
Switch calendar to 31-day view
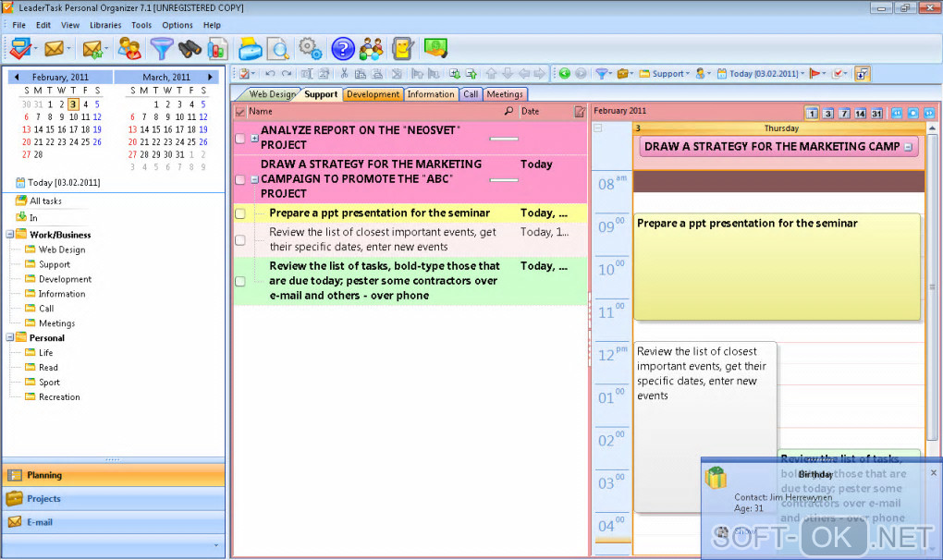coord(876,113)
